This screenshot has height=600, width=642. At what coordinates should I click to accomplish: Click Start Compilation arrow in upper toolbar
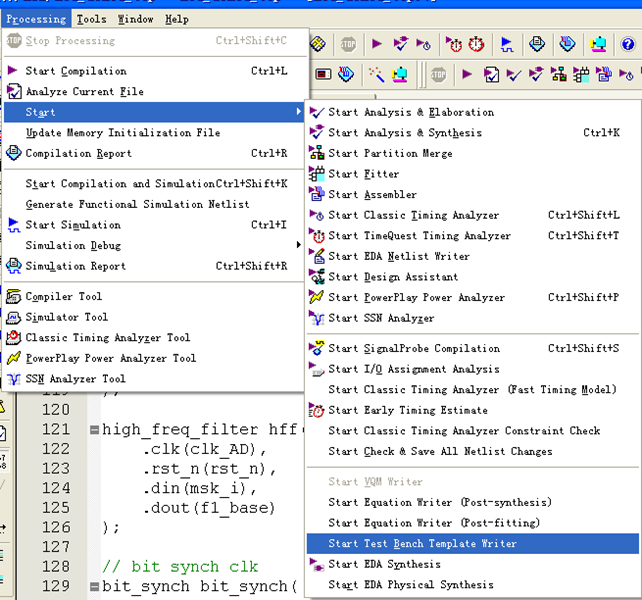click(377, 43)
